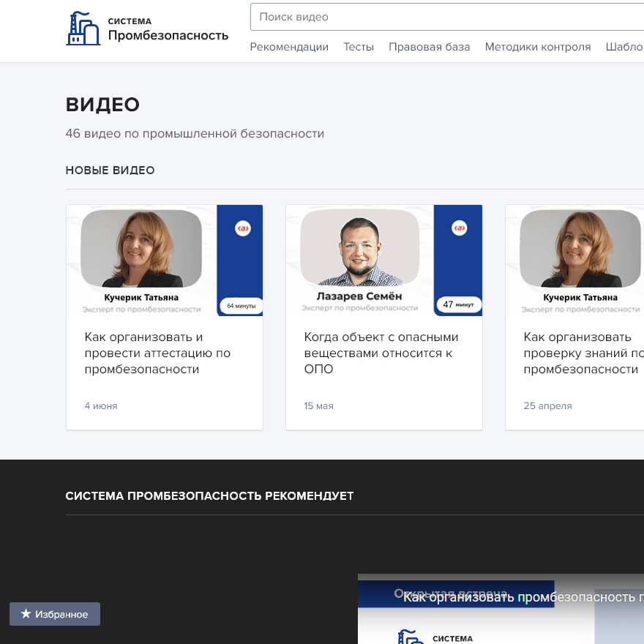Click the ВИДЕО page heading
Viewport: 644px width, 644px height.
[102, 105]
